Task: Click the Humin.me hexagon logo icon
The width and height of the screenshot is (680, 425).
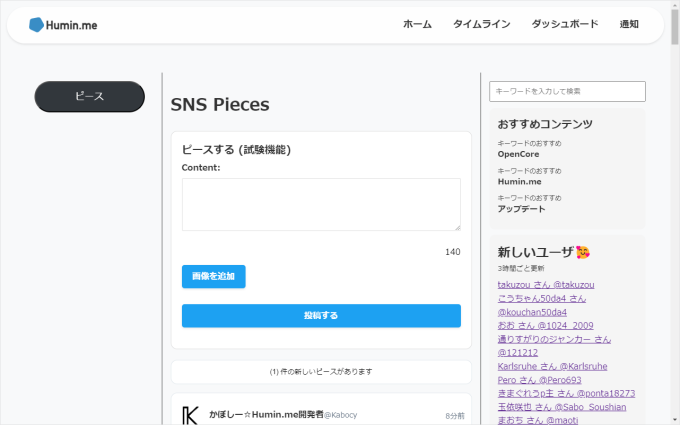Action: 36,25
